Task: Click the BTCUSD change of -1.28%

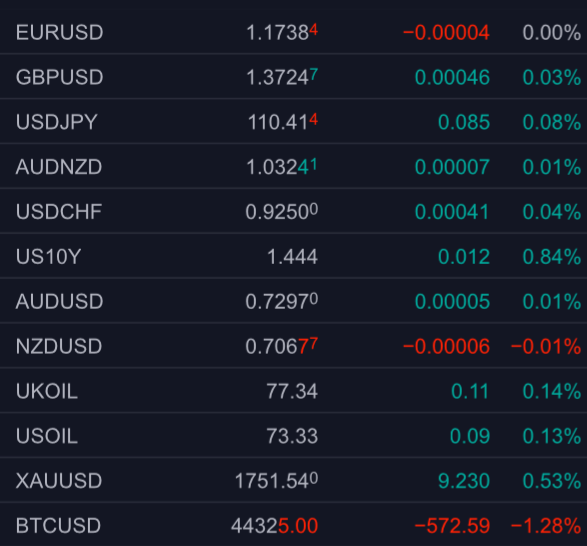Action: [x=546, y=525]
